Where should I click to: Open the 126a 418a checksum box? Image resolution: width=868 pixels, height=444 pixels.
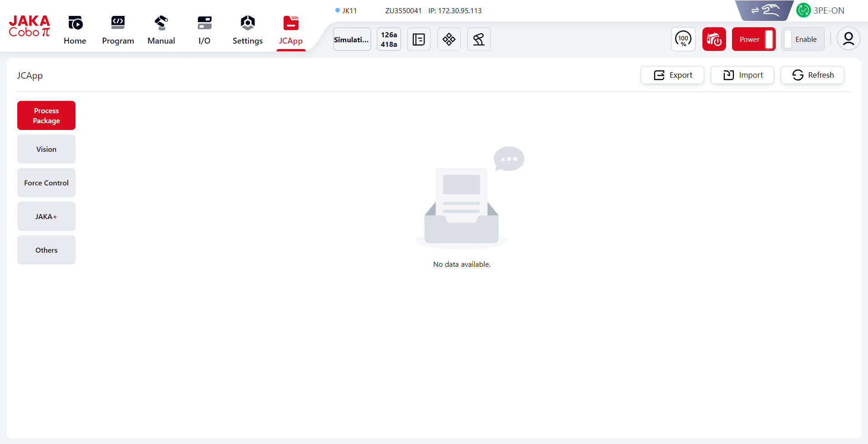coord(389,40)
